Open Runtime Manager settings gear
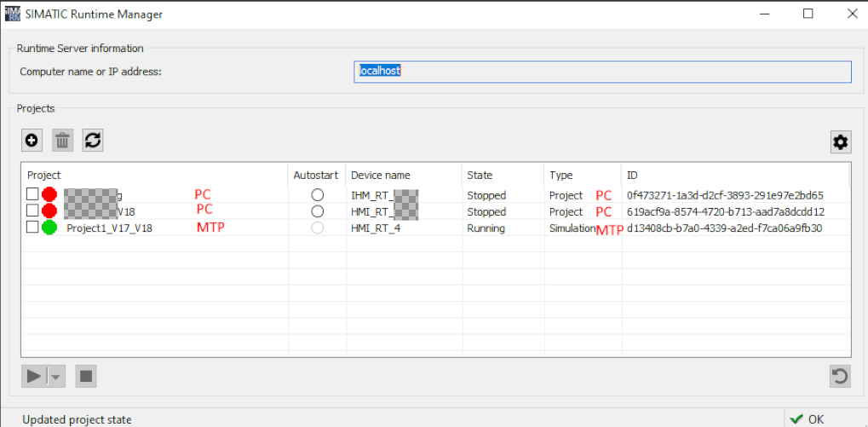Screen dimensions: 868x427 click(x=841, y=142)
